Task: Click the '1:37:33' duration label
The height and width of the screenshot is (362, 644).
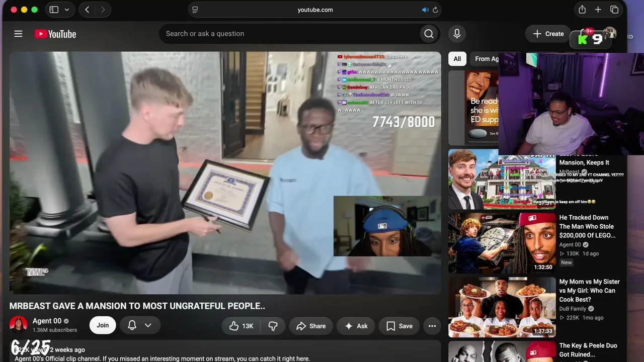Action: [543, 331]
